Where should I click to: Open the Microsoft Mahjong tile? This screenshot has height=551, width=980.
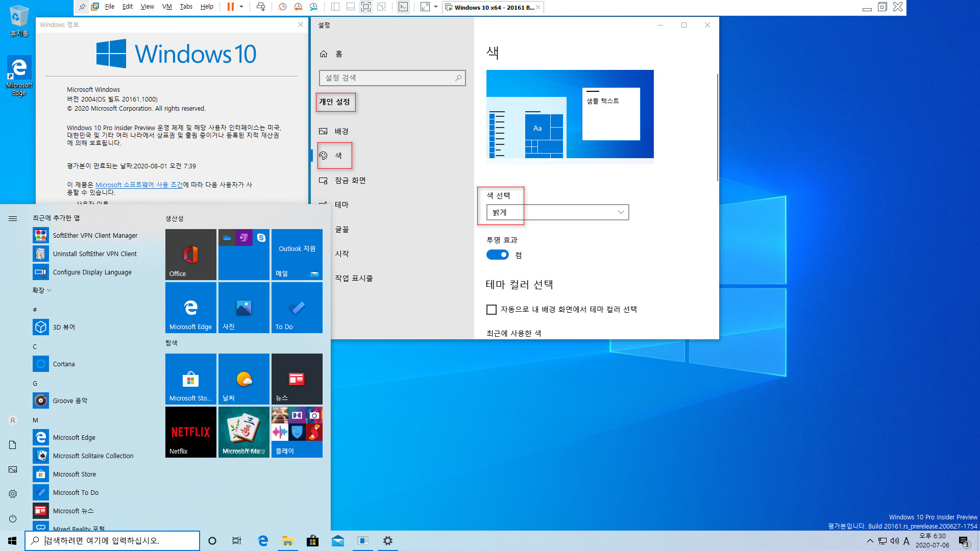click(244, 432)
